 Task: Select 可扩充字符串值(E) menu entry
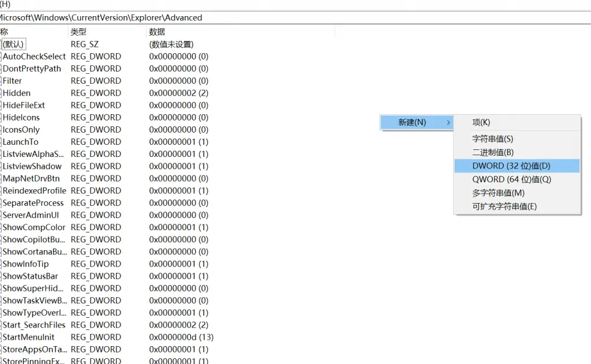(x=517, y=207)
